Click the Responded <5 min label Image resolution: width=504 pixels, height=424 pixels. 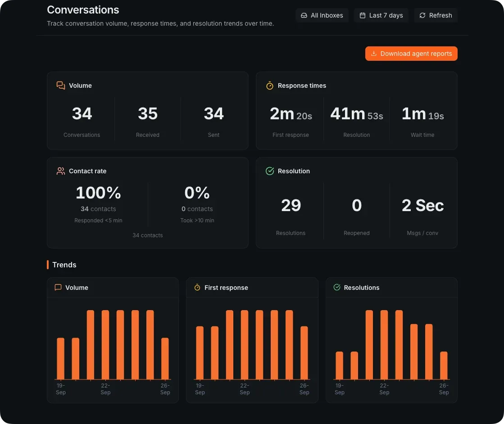[98, 221]
